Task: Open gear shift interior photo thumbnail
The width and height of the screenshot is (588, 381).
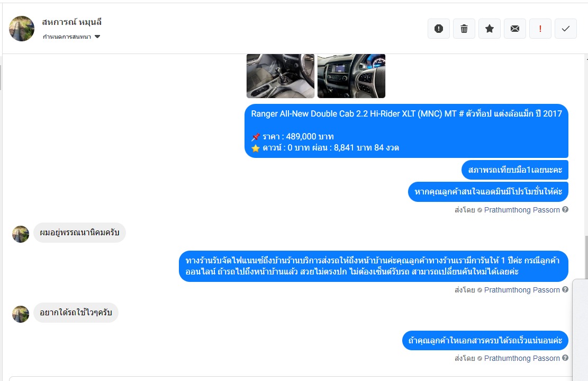Action: (x=281, y=76)
